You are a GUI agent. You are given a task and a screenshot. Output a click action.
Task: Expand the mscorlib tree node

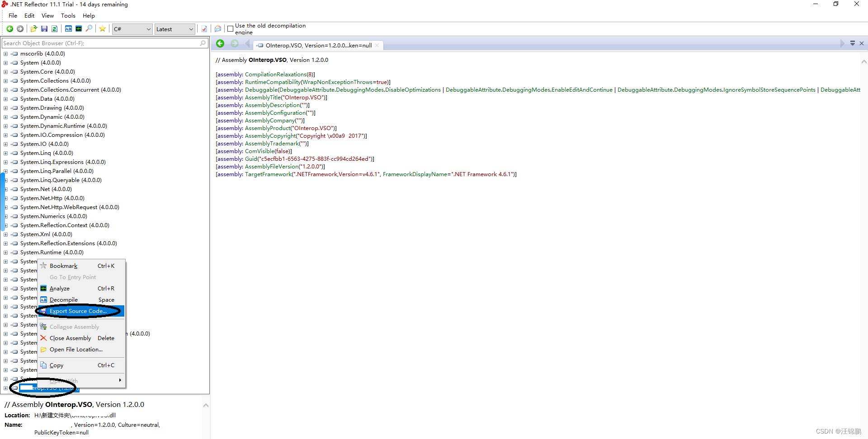[5, 54]
